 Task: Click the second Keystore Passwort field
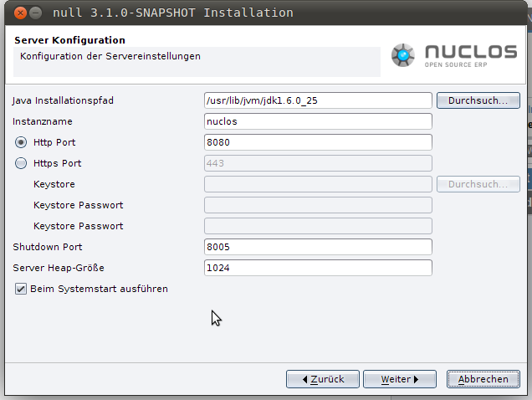[318, 226]
